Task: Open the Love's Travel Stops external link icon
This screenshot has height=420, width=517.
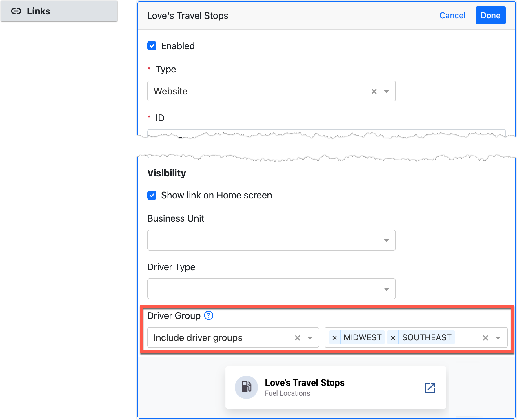Action: pos(430,388)
